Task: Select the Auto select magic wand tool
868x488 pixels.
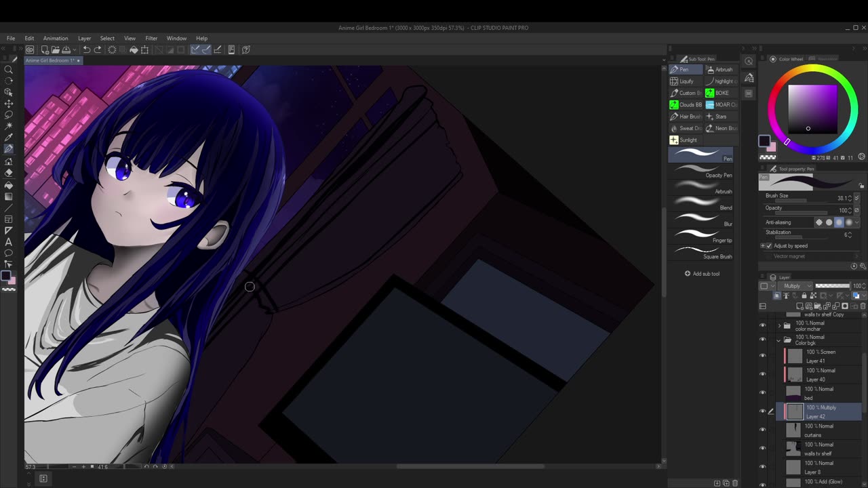Action: pos(9,127)
